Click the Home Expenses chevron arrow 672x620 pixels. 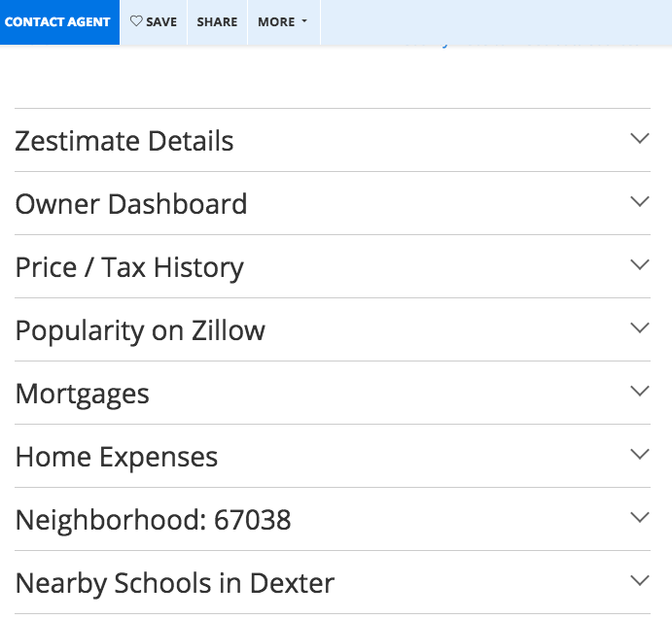coord(639,455)
